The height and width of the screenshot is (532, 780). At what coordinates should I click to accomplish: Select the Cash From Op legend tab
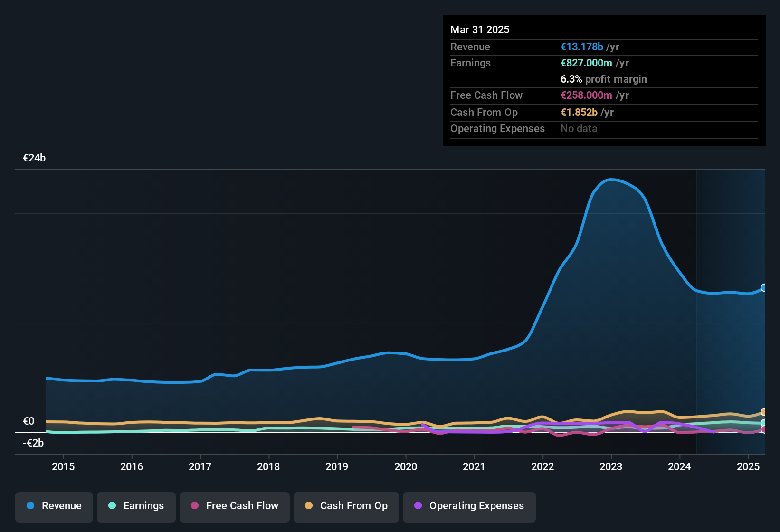point(346,506)
